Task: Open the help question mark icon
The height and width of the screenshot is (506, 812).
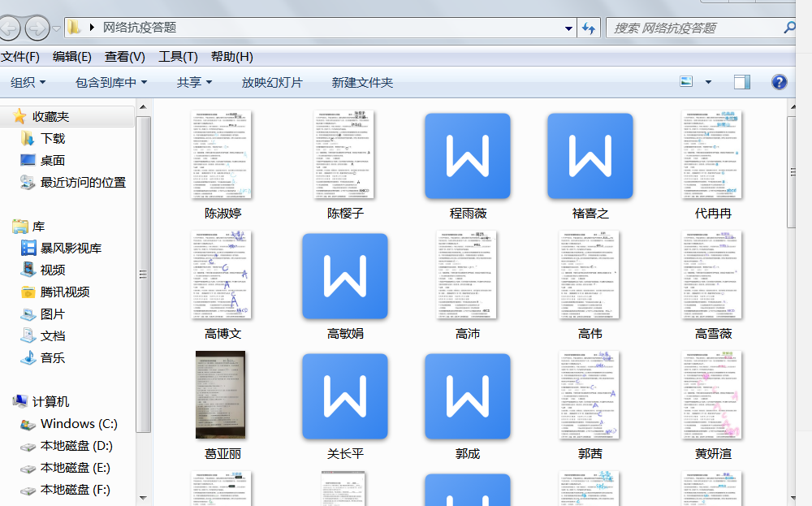Action: (779, 82)
